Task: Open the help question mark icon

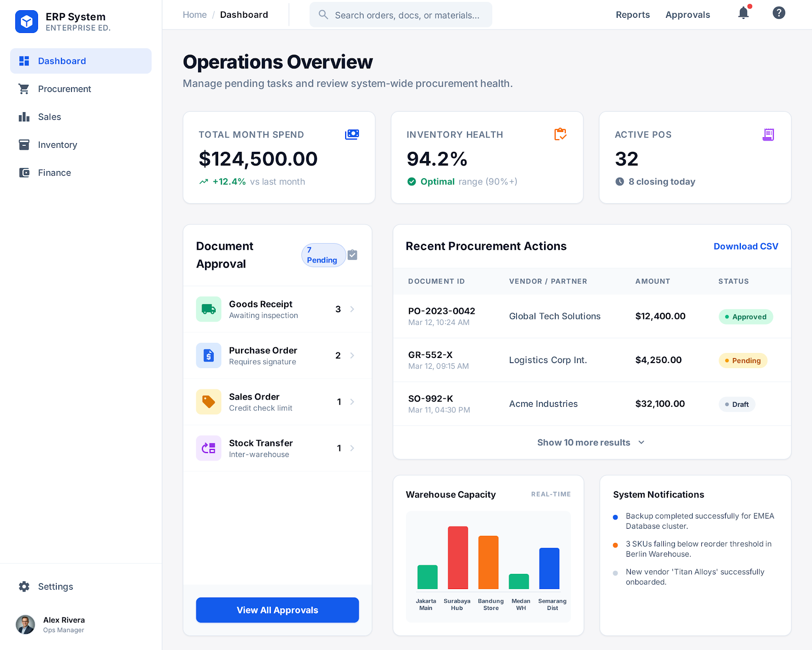Action: tap(779, 13)
